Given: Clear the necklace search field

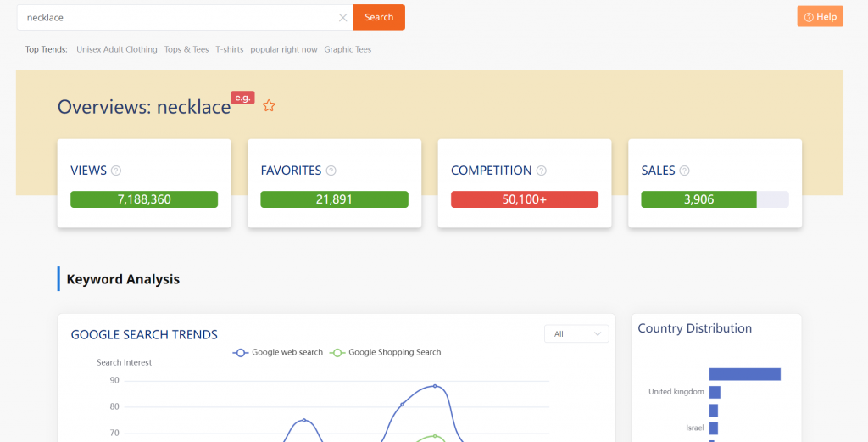Looking at the screenshot, I should coord(342,18).
